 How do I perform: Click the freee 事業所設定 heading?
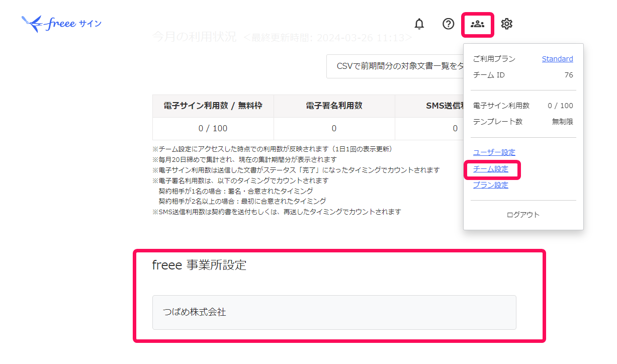(x=200, y=265)
